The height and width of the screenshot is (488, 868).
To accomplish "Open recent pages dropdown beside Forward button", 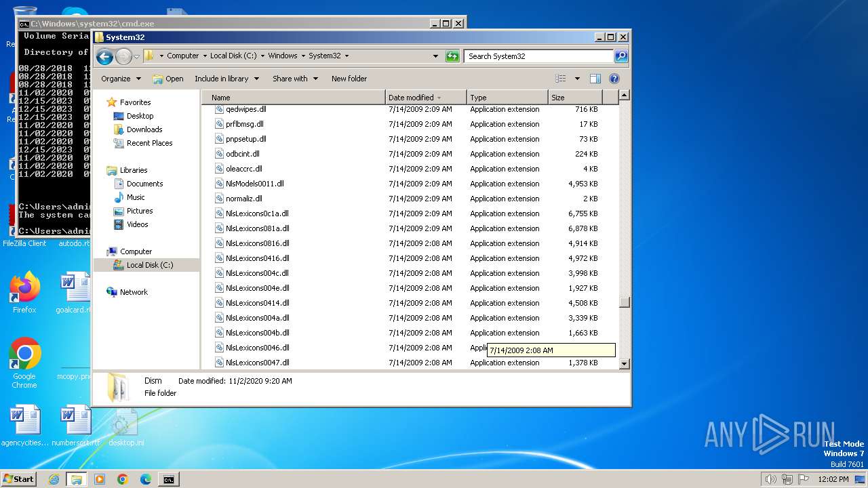I will point(136,56).
